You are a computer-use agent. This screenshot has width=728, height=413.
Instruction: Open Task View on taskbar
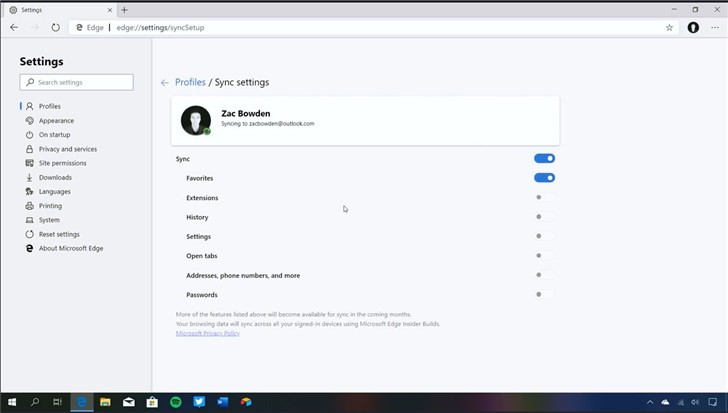click(x=58, y=402)
